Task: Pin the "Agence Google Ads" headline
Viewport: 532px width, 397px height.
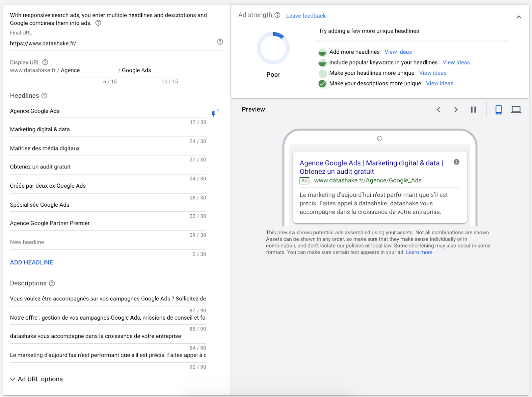Action: coord(213,114)
